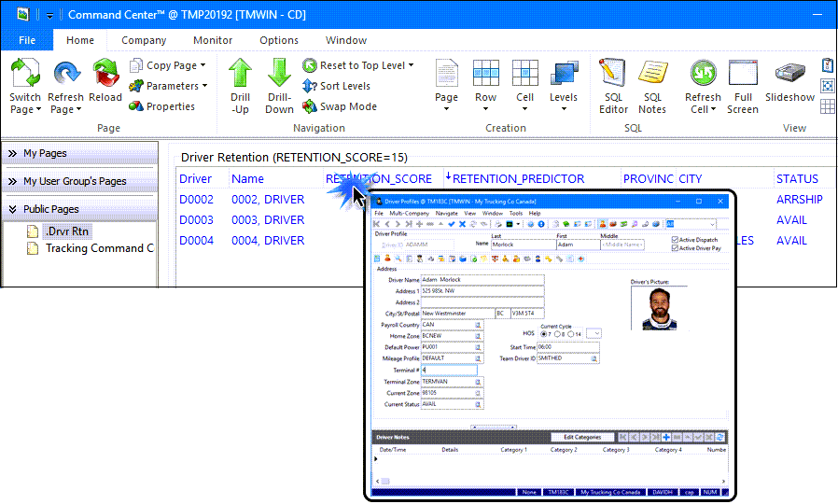Screen dimensions: 838x504
Task: Click the D0003 driver link
Action: [196, 220]
